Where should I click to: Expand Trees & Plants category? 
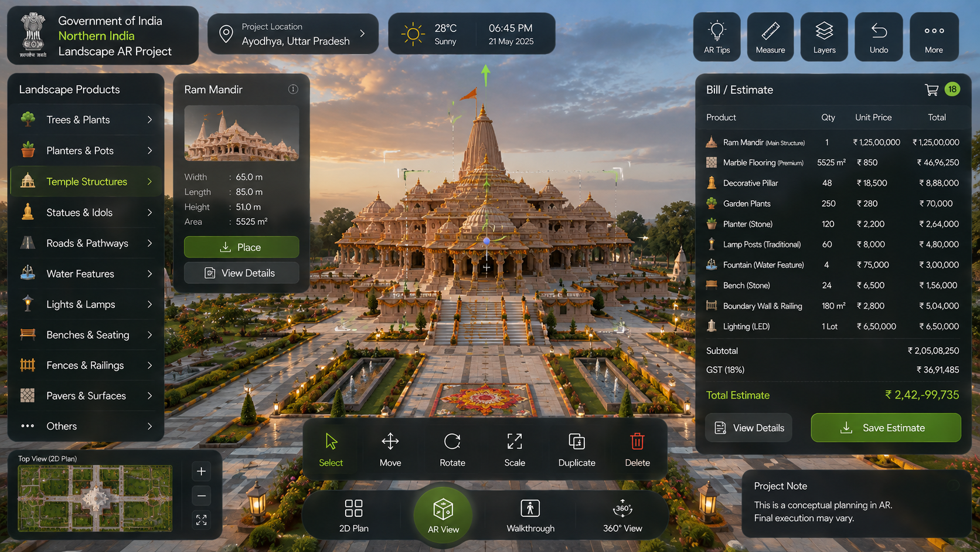tap(86, 120)
